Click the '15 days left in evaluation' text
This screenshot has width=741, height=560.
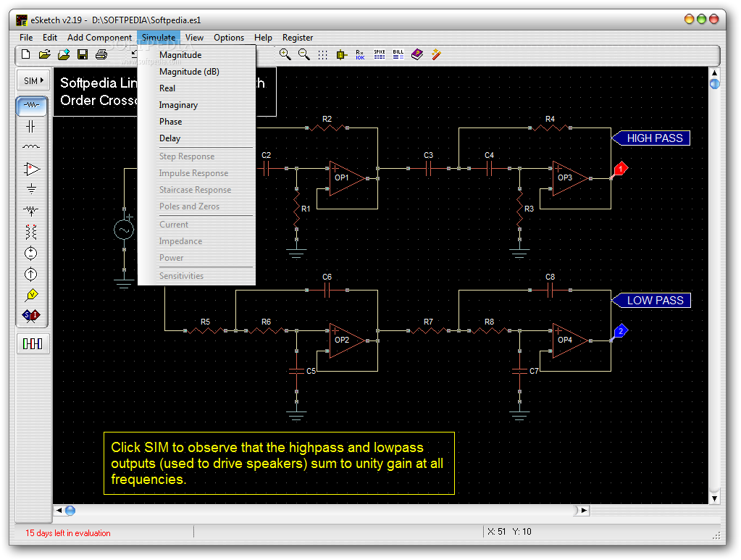pos(67,533)
